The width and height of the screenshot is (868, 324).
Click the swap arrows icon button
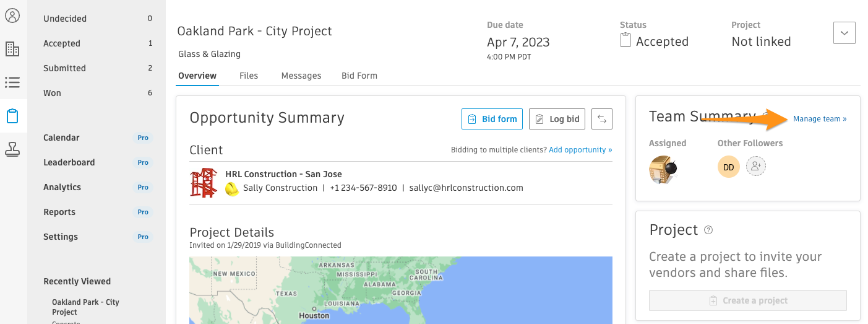(602, 119)
